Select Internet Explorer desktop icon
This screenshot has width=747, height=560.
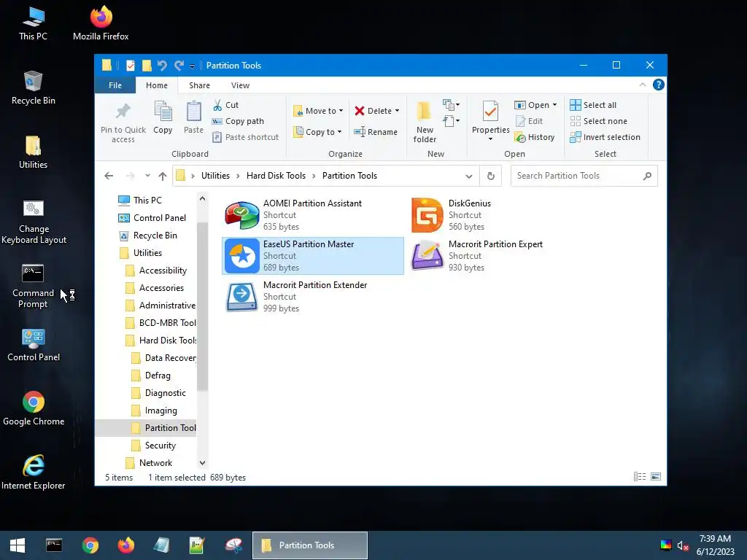tap(34, 472)
